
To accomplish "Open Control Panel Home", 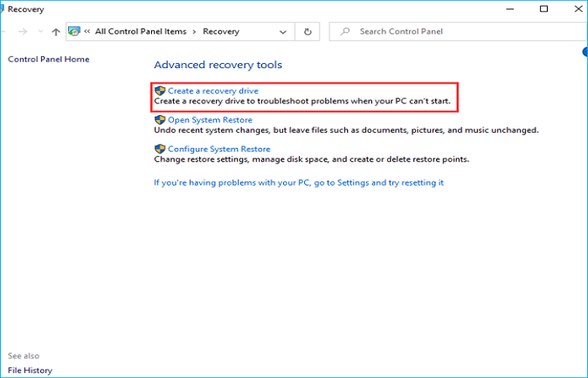I will tap(49, 60).
